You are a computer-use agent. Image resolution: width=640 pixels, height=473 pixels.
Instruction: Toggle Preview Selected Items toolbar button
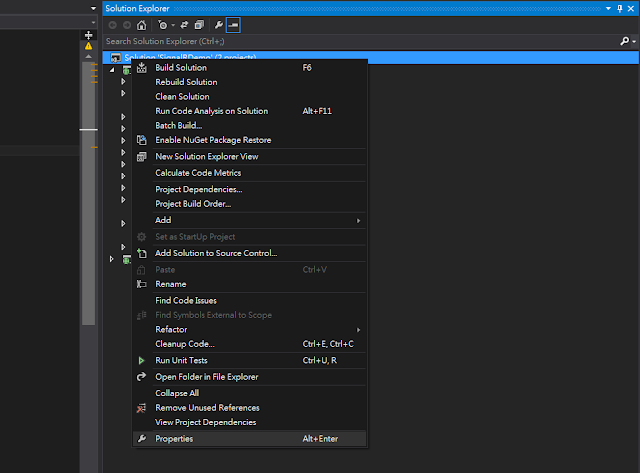[233, 24]
